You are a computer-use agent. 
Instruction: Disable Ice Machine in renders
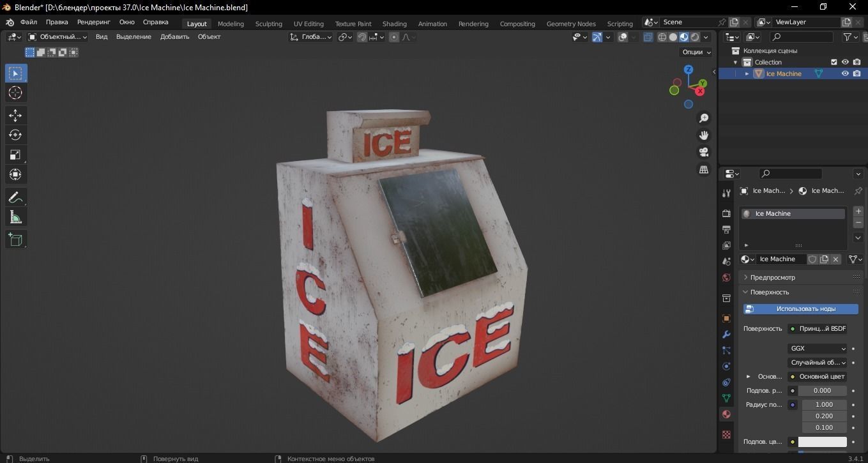tap(857, 73)
